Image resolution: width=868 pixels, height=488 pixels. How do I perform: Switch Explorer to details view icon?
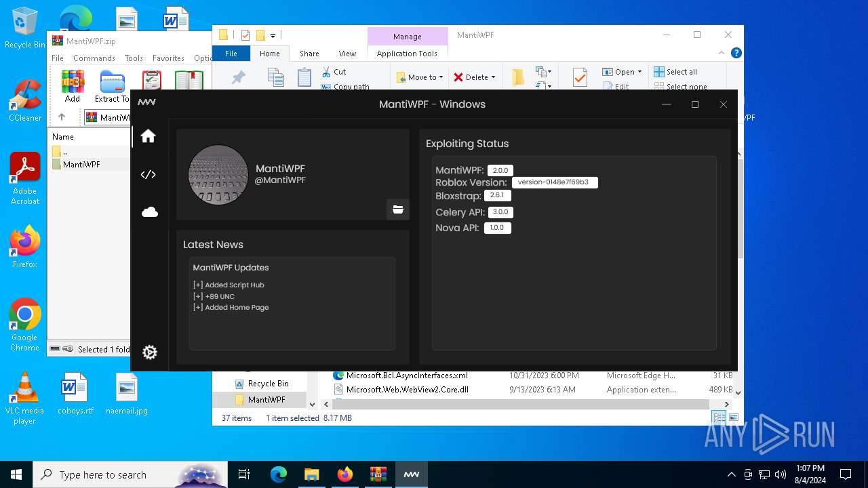719,418
